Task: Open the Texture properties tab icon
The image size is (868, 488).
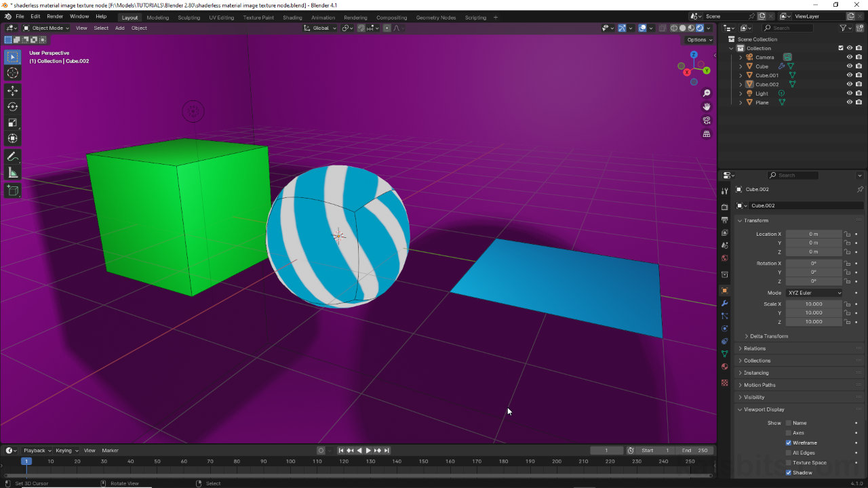Action: pos(725,383)
